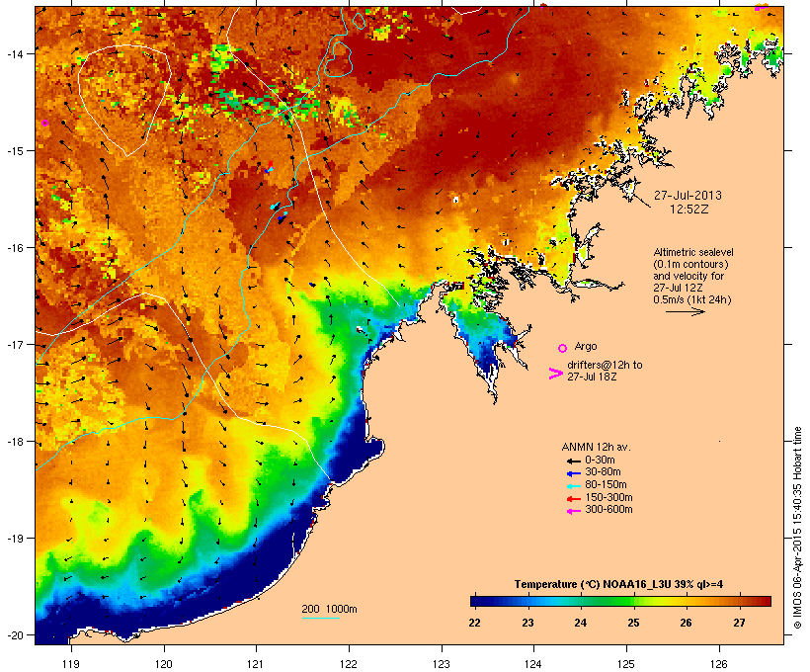Click the '27-Jul 18Z' text
Viewport: 810px width, 672px height.
point(592,377)
